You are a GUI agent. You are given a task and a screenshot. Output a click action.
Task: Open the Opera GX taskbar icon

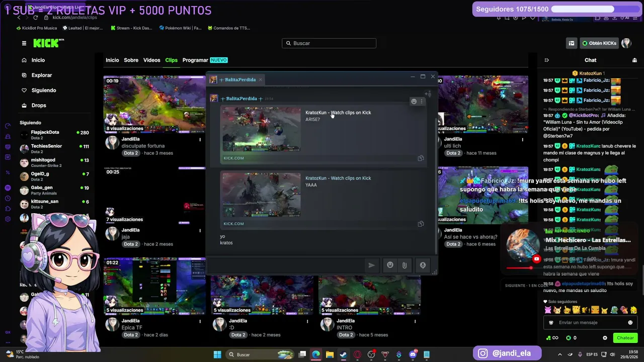click(x=357, y=354)
